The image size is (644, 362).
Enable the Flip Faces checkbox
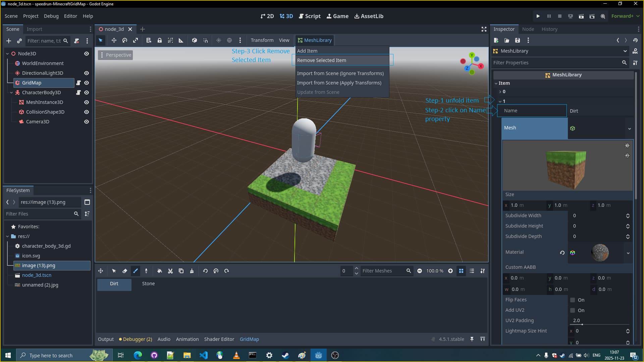click(x=573, y=300)
